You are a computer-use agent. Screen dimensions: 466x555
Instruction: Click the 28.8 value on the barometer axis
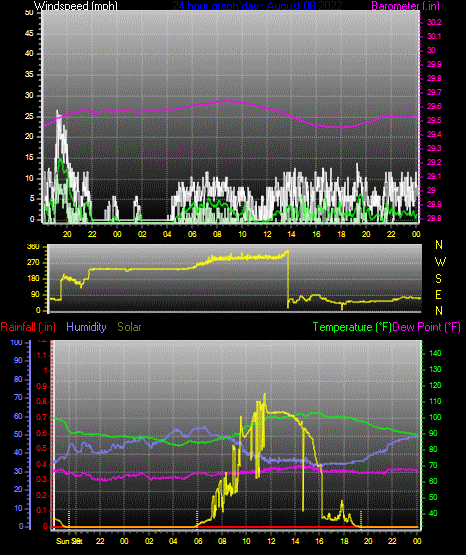click(434, 218)
